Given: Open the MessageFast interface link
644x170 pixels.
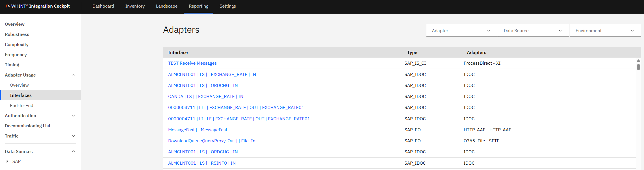Looking at the screenshot, I should (x=198, y=130).
